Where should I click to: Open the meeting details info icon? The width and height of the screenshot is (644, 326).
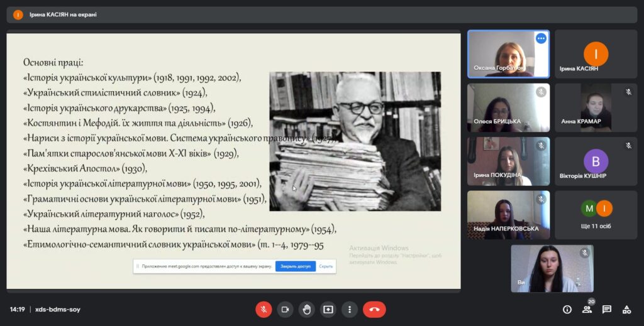point(567,309)
